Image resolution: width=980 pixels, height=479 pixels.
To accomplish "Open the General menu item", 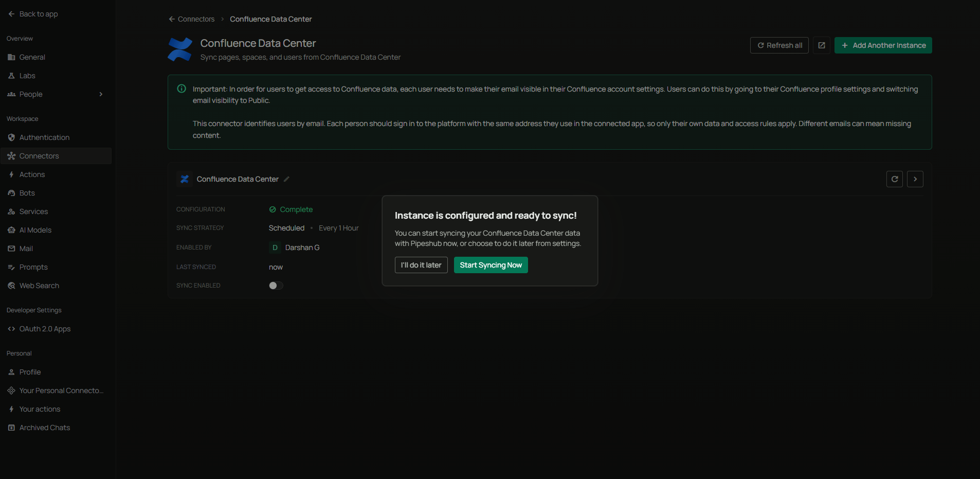I will coord(56,57).
